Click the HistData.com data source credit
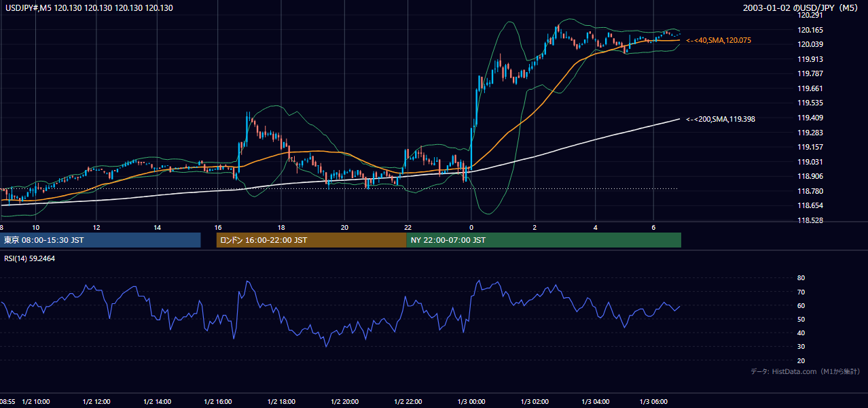Screen dimensions: 868x408 coord(806,371)
